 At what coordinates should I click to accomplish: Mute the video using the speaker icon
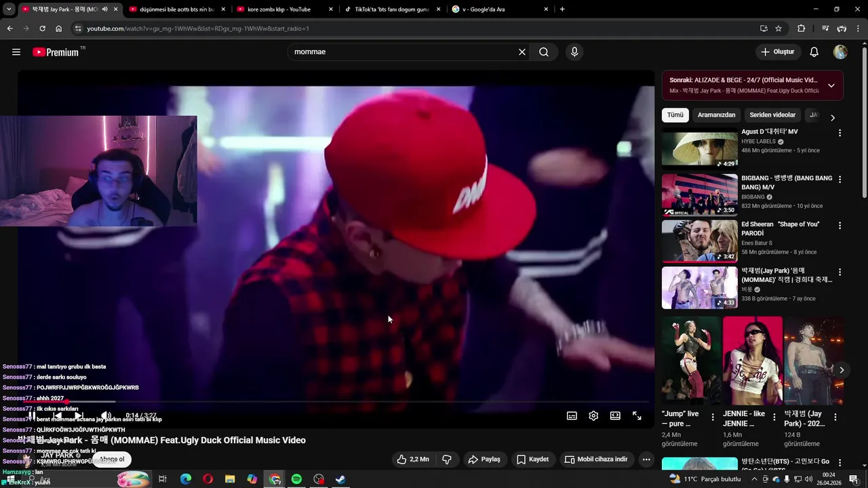tap(106, 415)
